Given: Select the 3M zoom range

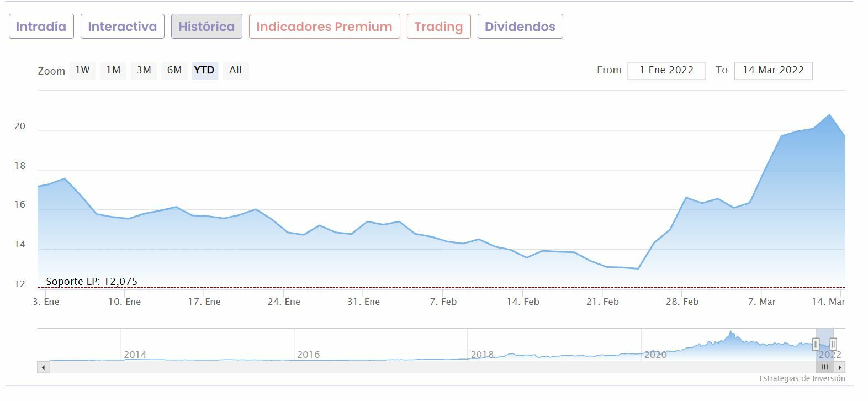Looking at the screenshot, I should pos(144,70).
